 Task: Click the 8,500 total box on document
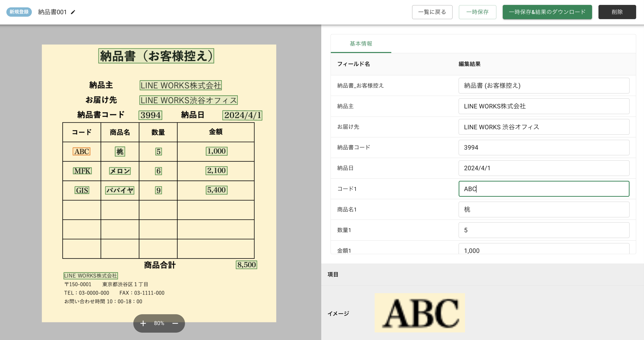(x=246, y=265)
